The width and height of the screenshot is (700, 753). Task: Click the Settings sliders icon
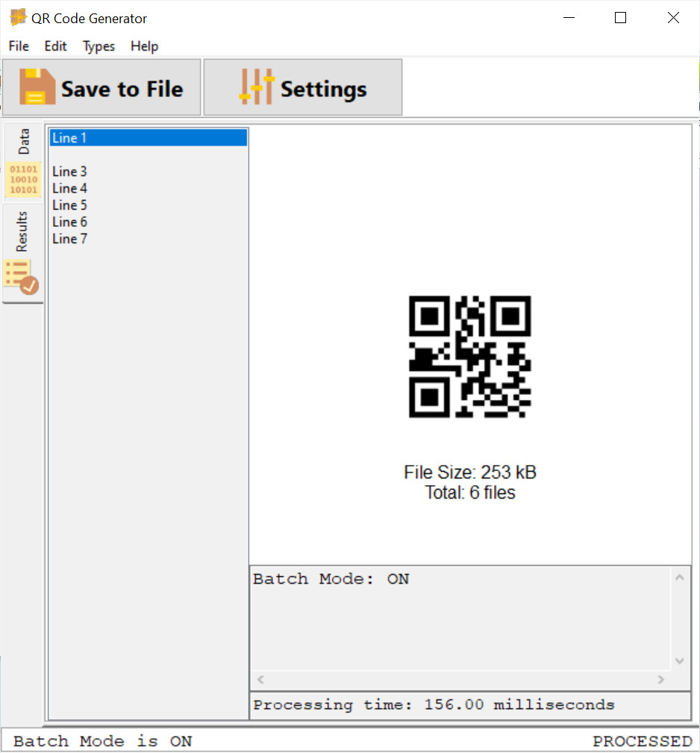tap(257, 87)
